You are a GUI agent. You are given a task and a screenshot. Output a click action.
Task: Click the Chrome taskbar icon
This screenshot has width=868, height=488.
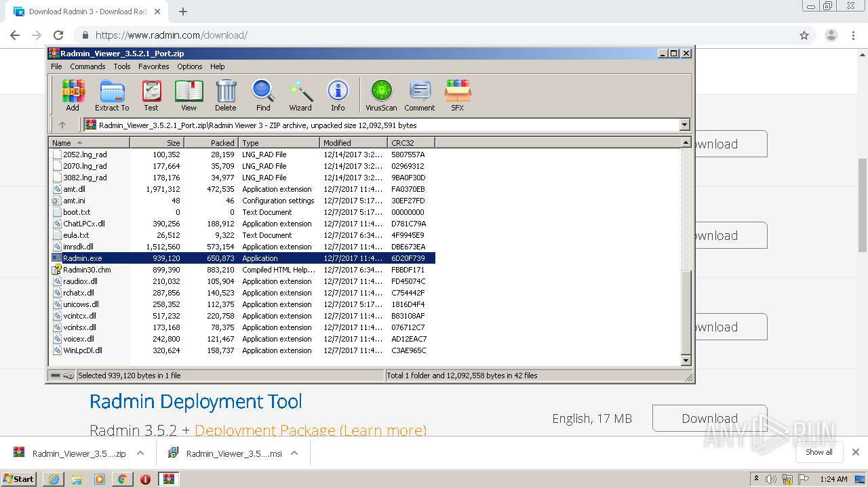click(122, 479)
